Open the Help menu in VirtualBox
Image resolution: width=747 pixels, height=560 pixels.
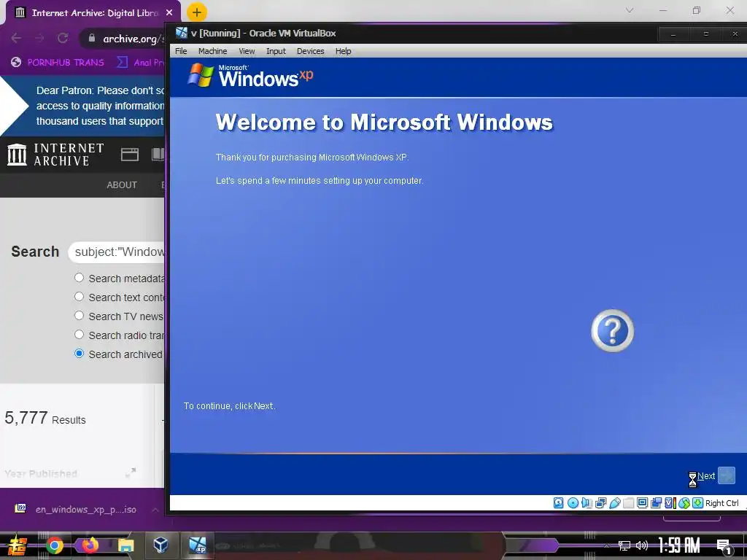(x=343, y=51)
